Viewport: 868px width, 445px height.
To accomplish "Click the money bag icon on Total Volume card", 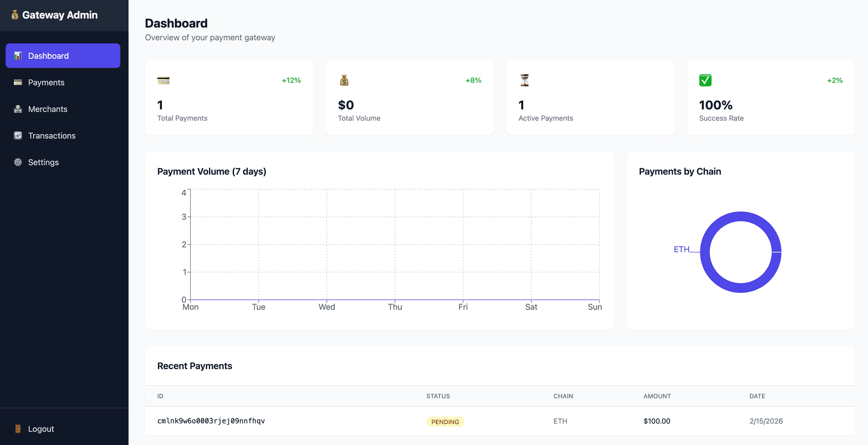I will point(344,80).
